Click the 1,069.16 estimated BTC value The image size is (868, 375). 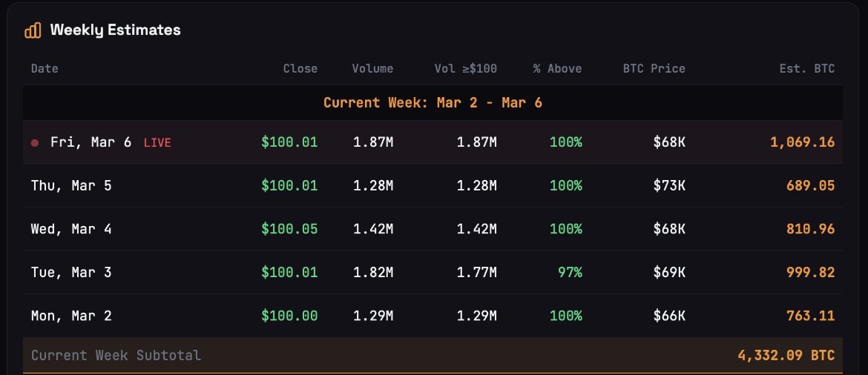point(802,142)
